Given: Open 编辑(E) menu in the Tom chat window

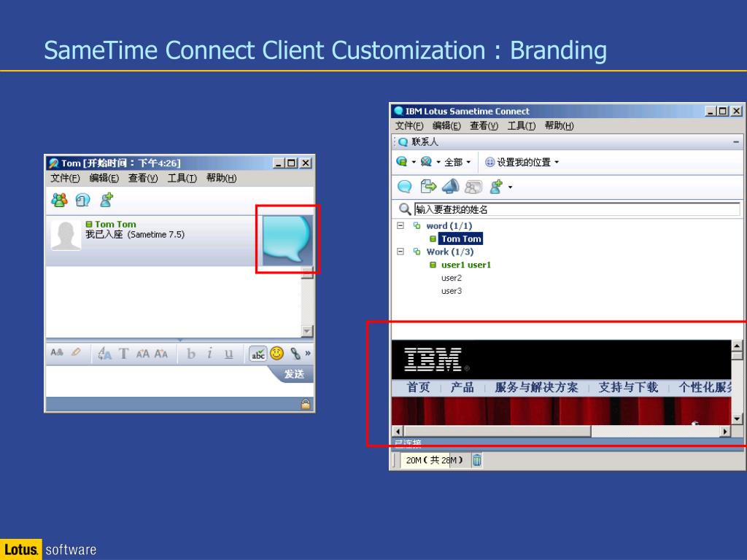Looking at the screenshot, I should 104,178.
